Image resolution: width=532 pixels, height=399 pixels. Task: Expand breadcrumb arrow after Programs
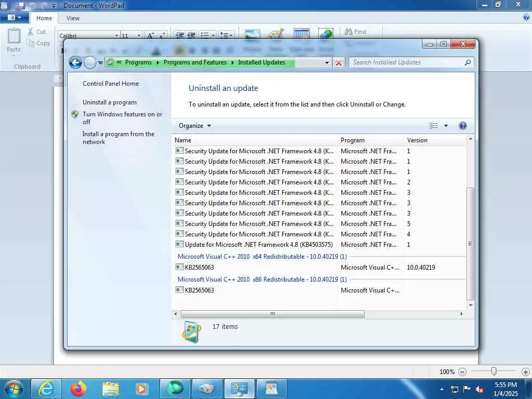(158, 62)
